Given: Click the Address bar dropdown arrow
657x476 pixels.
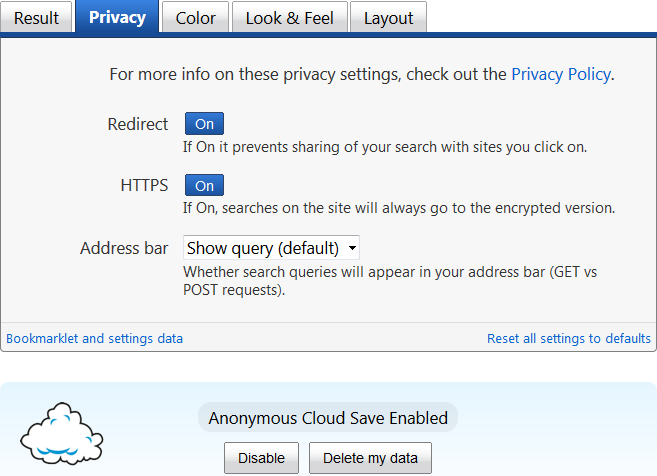Looking at the screenshot, I should point(352,248).
